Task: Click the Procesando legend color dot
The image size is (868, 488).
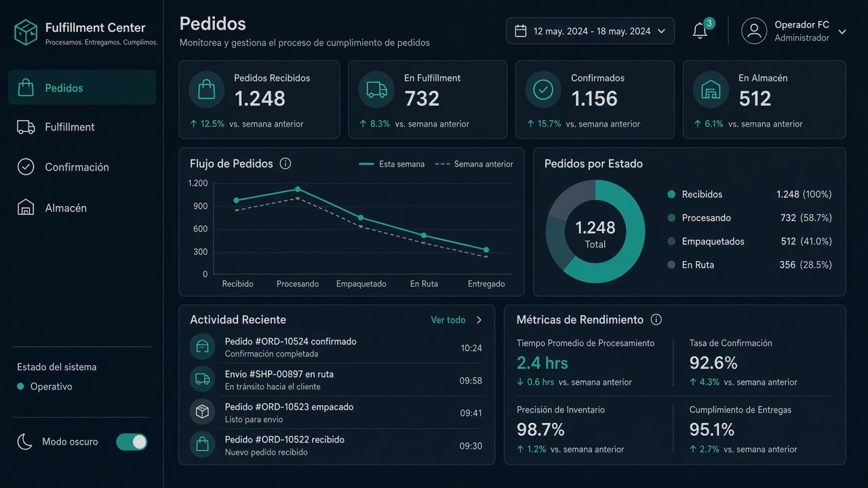Action: click(x=671, y=218)
